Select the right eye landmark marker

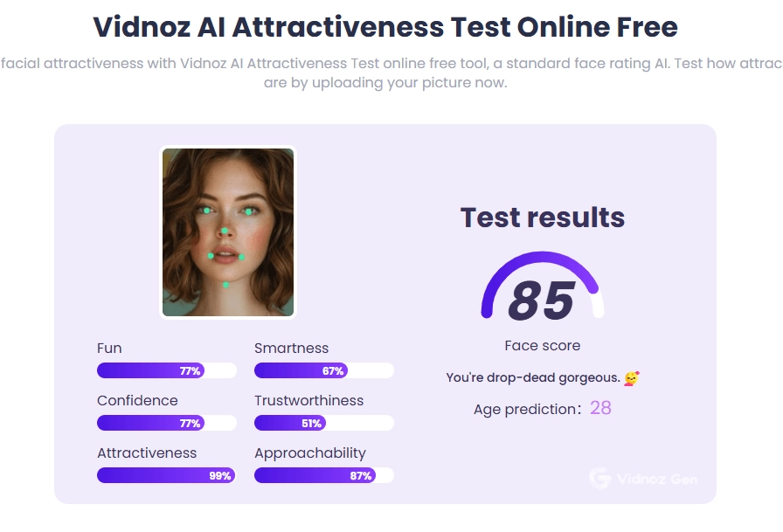(248, 211)
